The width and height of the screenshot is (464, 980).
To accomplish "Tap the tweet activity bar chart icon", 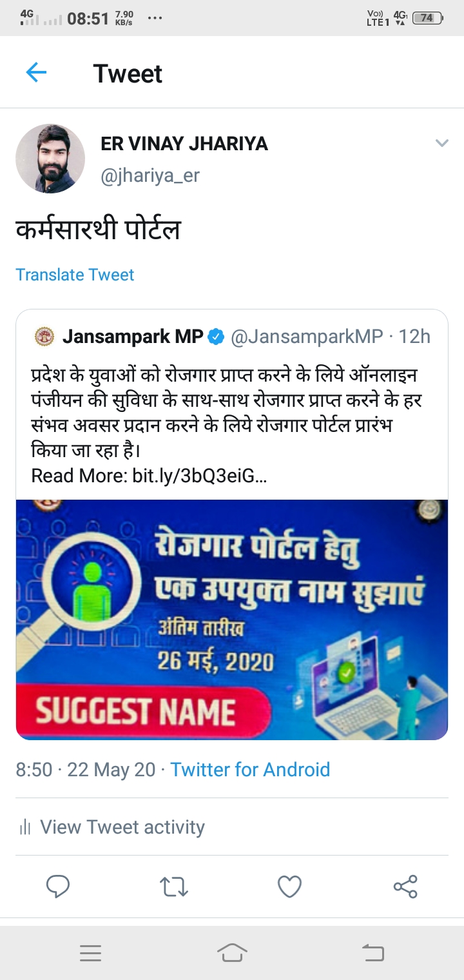I will [26, 827].
